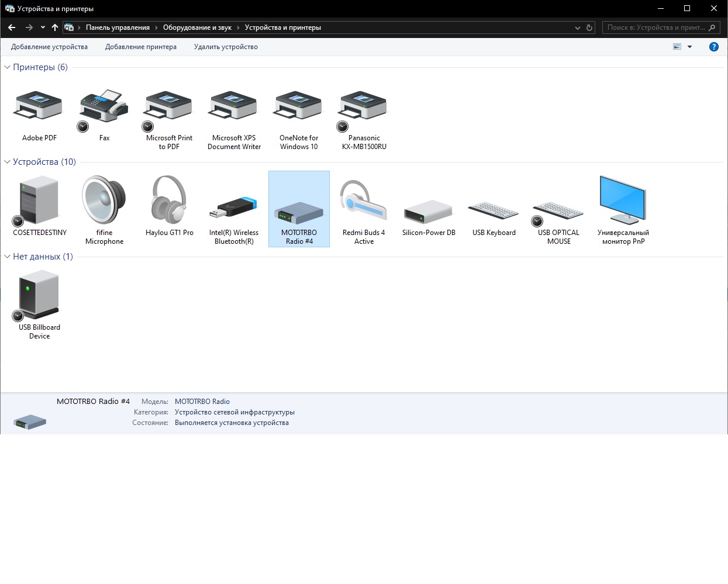
Task: Select the USB Billboard Device icon
Action: pyautogui.click(x=39, y=295)
